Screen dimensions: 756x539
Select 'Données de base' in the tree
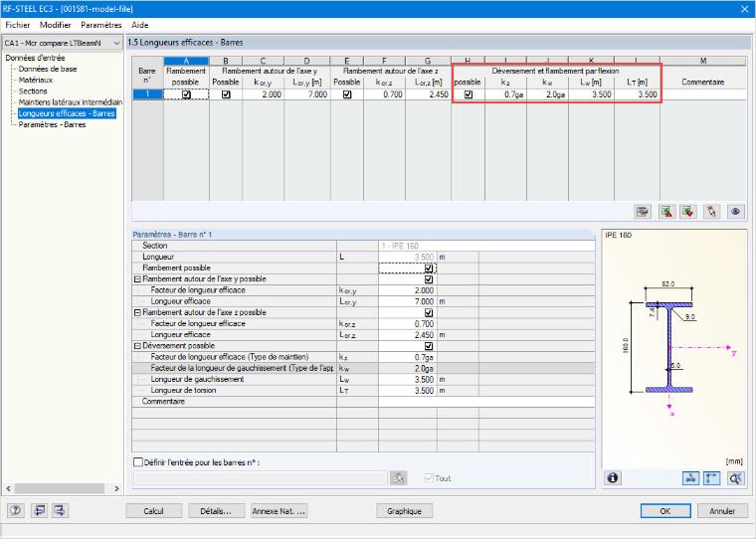(48, 69)
